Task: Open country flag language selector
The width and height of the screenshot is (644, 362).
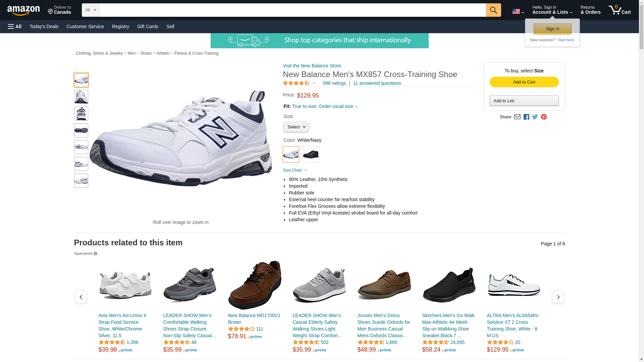Action: point(518,12)
